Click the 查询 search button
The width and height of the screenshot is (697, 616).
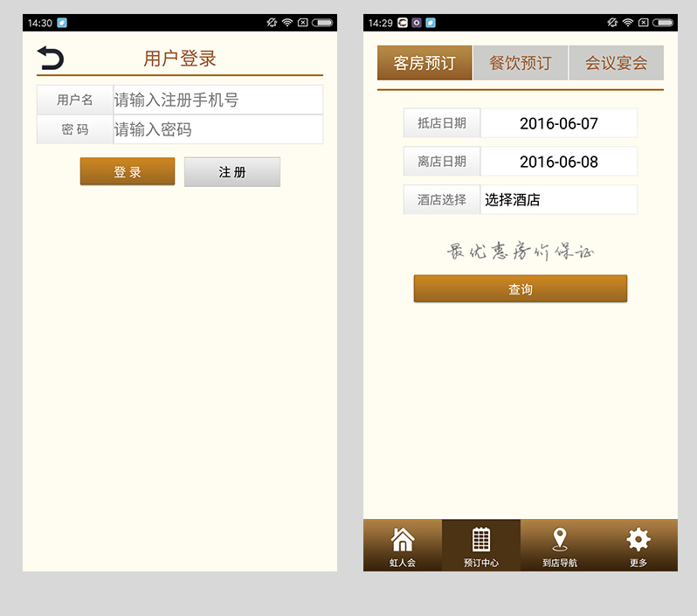click(x=521, y=289)
